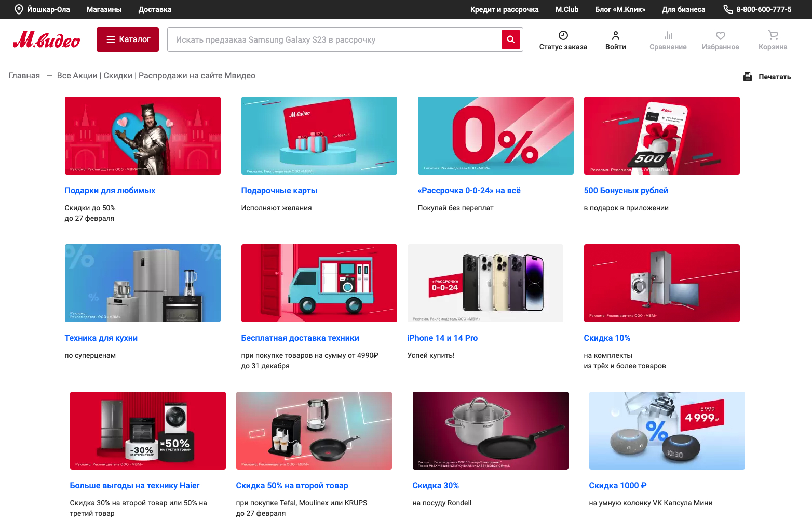This screenshot has width=812, height=520.
Task: Click the location pin icon next to Йошкар-Ола
Action: pos(19,9)
